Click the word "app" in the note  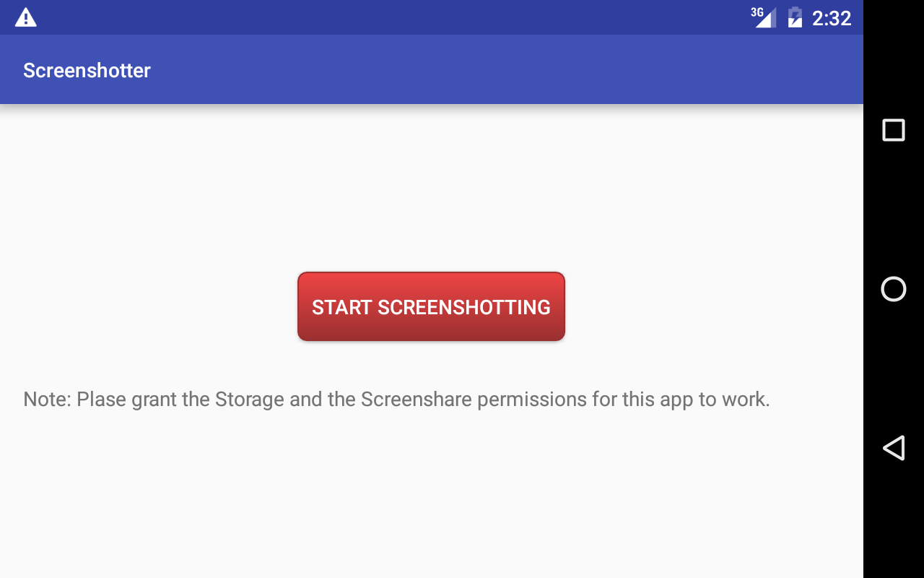[x=676, y=400]
